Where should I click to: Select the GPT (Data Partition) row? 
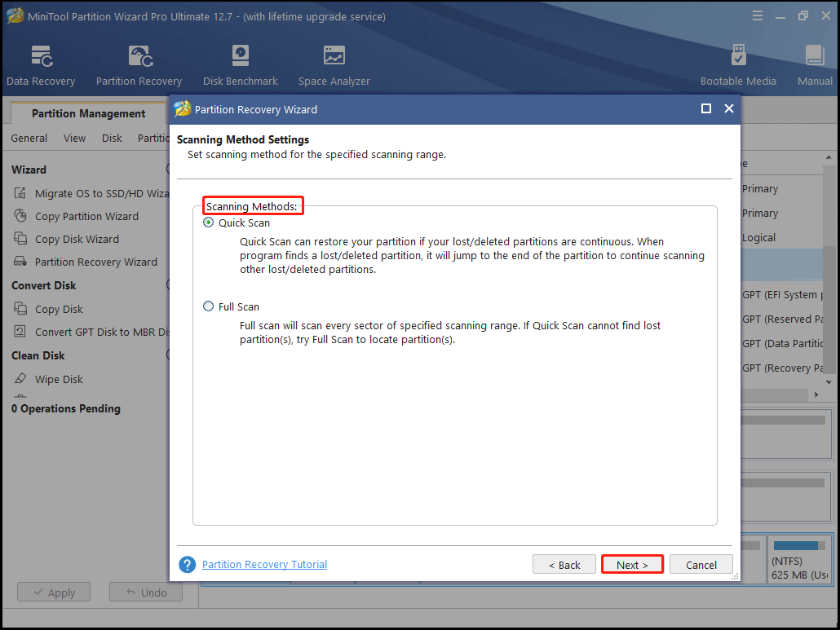coord(782,344)
